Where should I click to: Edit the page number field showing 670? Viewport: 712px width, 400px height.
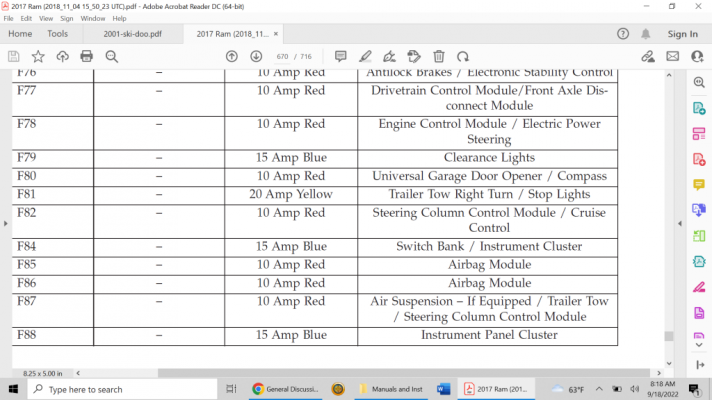282,57
